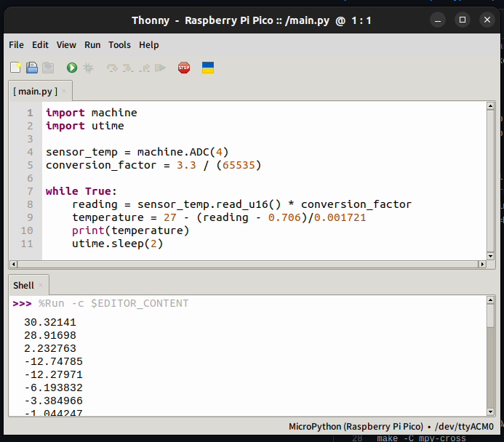Open the Tools menu
This screenshot has width=504, height=442.
coord(119,45)
